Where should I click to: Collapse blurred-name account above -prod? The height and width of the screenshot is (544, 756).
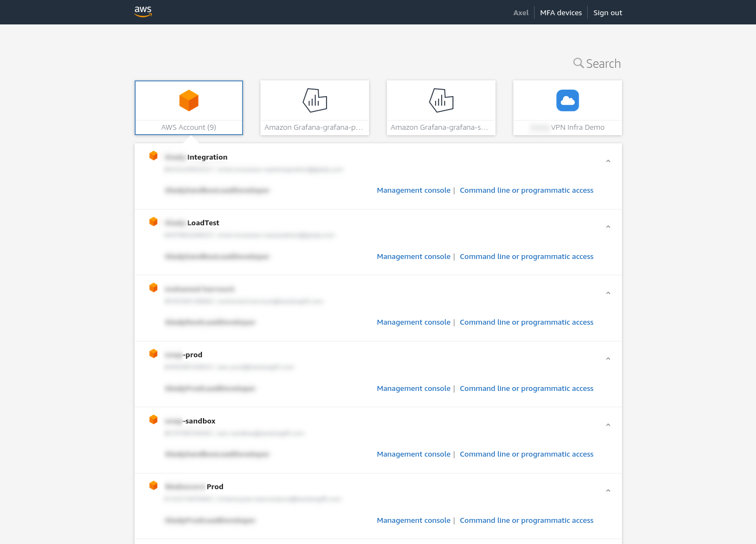pyautogui.click(x=608, y=293)
